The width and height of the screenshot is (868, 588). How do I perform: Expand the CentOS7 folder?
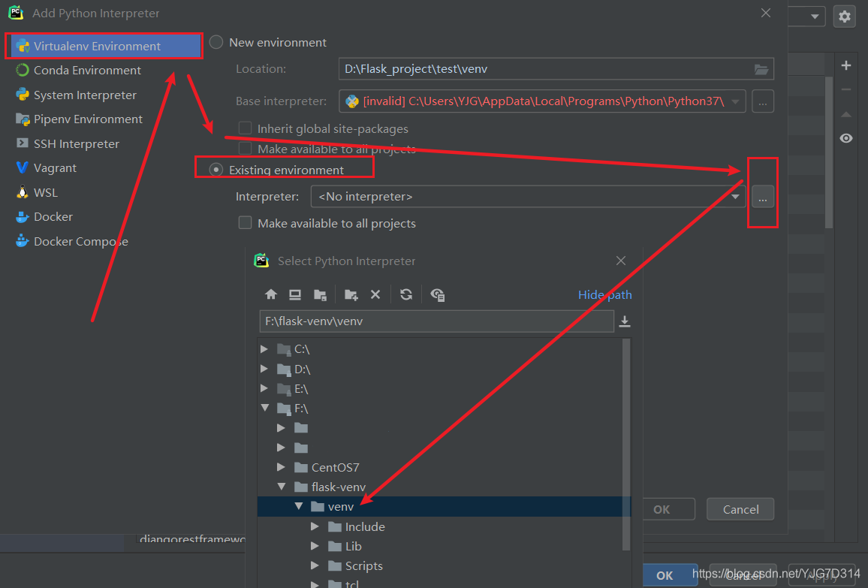(282, 467)
